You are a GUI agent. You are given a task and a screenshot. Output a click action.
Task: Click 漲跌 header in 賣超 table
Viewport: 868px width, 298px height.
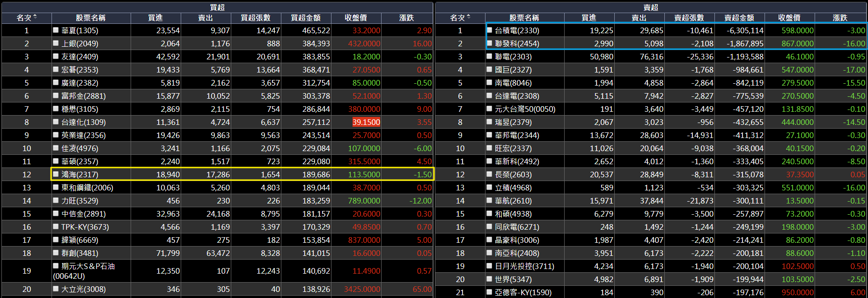[x=840, y=18]
